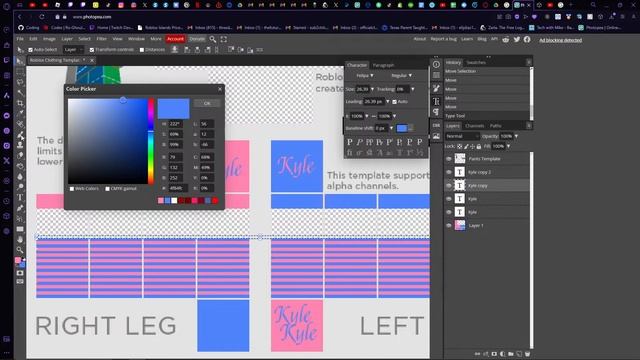This screenshot has height=360, width=640.
Task: Click the search magnifier in menu bar
Action: [213, 39]
